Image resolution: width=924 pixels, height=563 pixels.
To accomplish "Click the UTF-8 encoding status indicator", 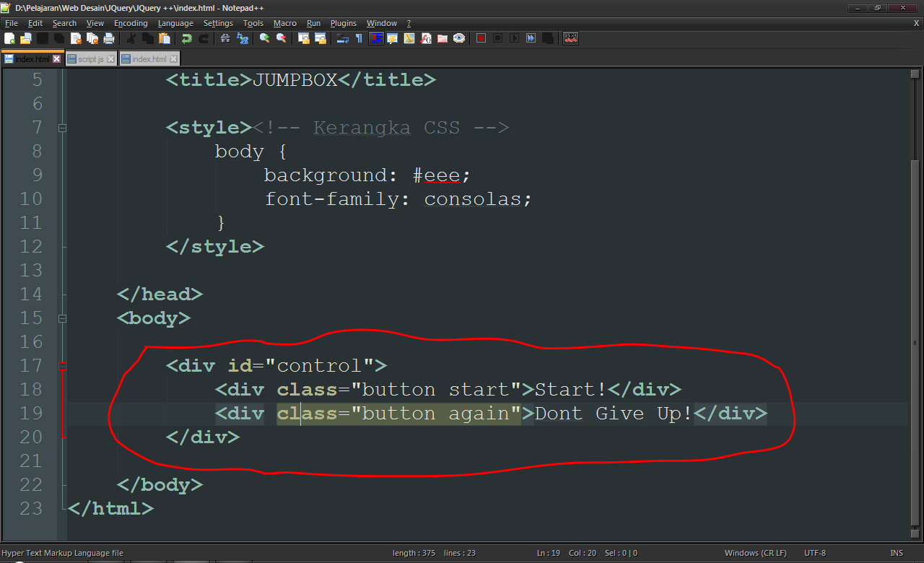I will point(814,552).
